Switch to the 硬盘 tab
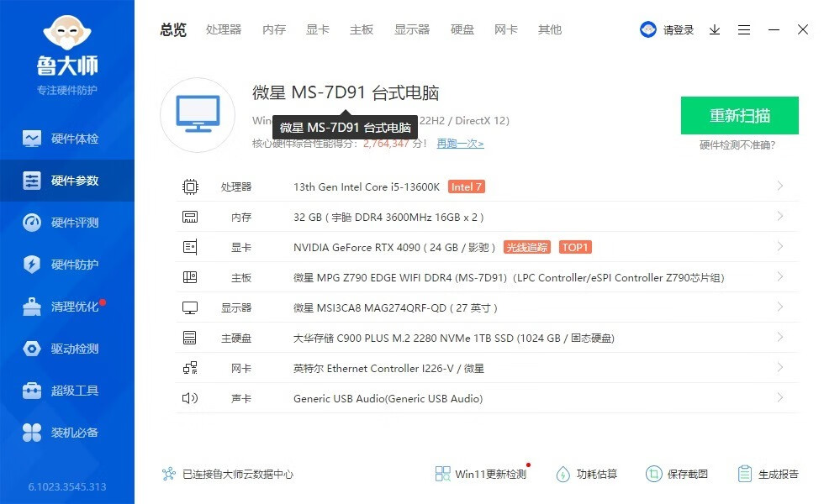The image size is (824, 504). 462,30
